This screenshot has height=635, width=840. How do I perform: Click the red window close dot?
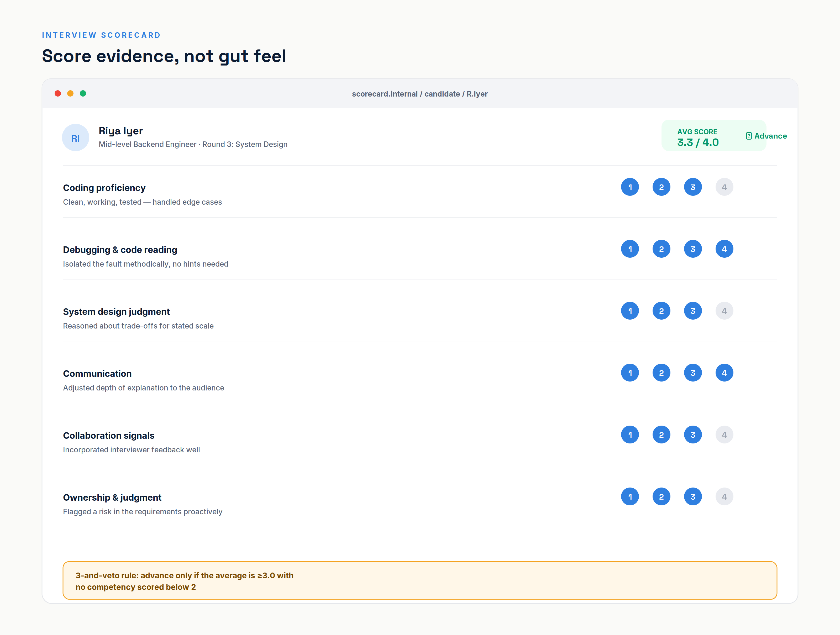[x=58, y=93]
